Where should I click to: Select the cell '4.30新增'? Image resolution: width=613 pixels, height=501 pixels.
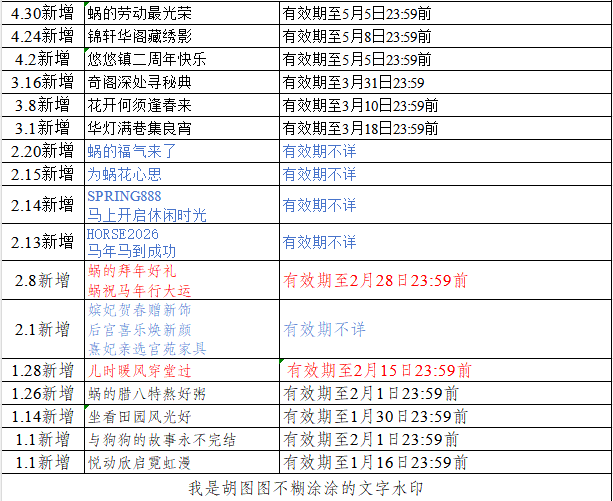point(43,14)
